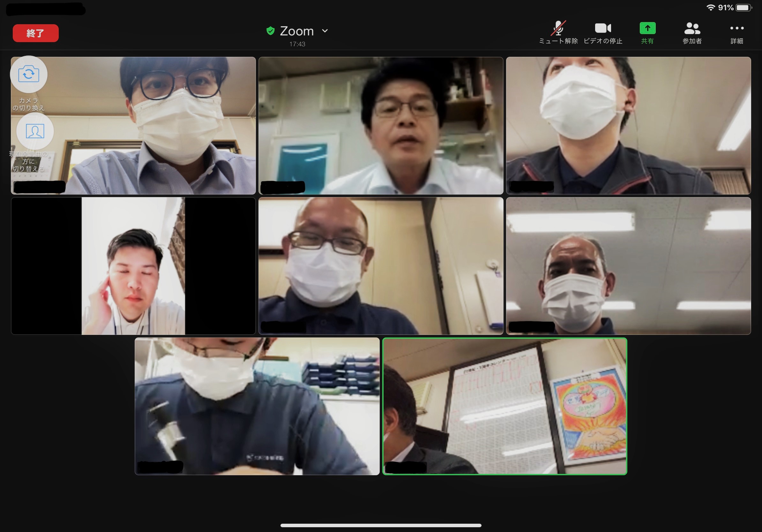Tap the Wi-Fi status icon
The width and height of the screenshot is (762, 532).
[711, 8]
